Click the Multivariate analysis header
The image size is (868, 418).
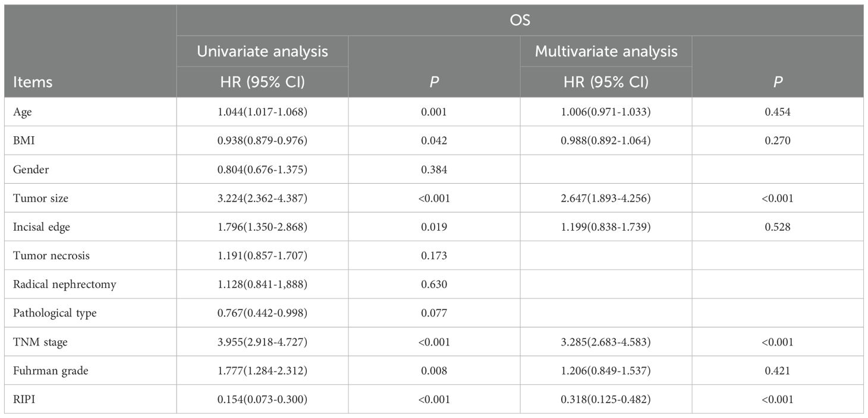pos(606,51)
